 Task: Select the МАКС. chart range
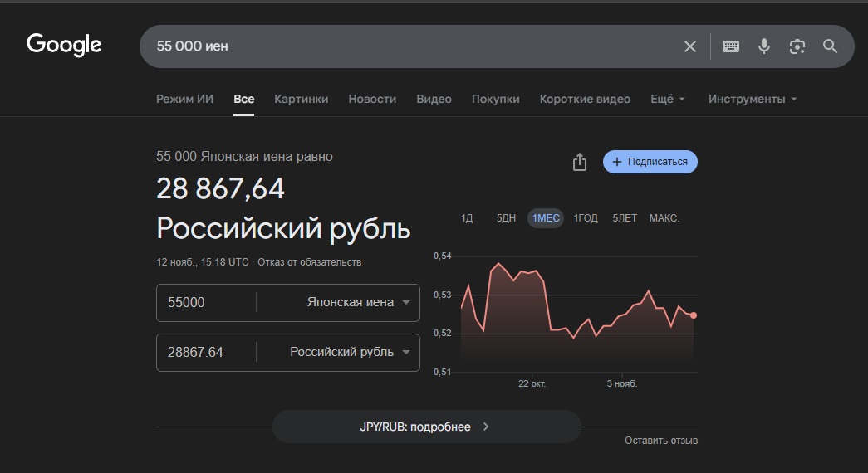tap(664, 218)
